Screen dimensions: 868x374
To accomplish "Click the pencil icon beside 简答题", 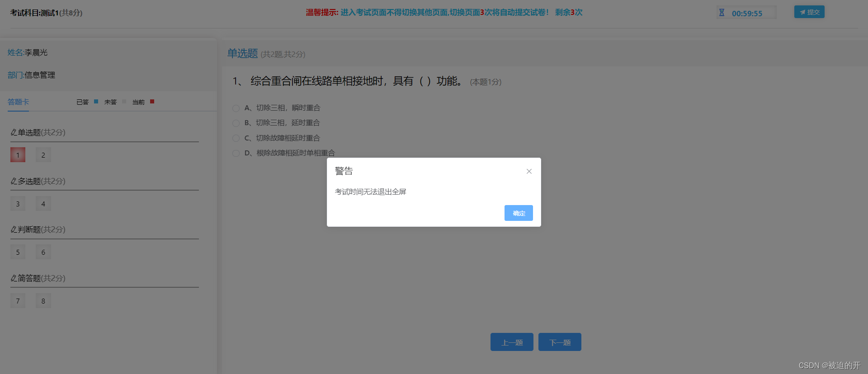I will [14, 278].
